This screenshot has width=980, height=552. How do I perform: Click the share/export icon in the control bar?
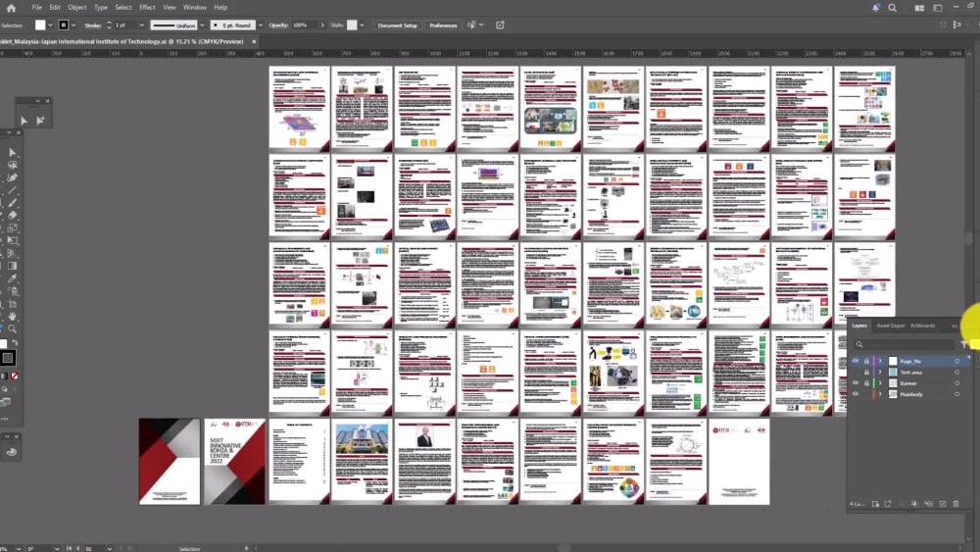click(500, 25)
